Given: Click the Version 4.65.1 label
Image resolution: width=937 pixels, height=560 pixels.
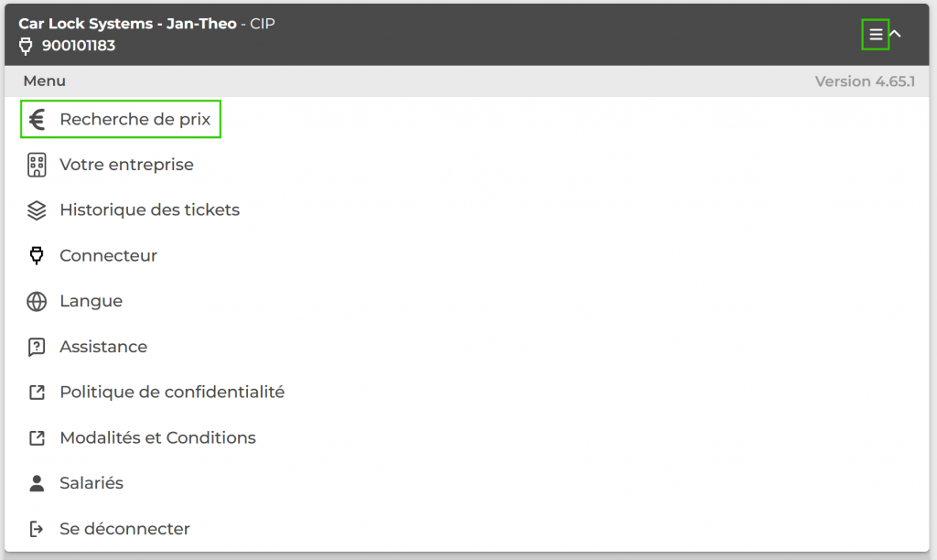Looking at the screenshot, I should (x=865, y=81).
